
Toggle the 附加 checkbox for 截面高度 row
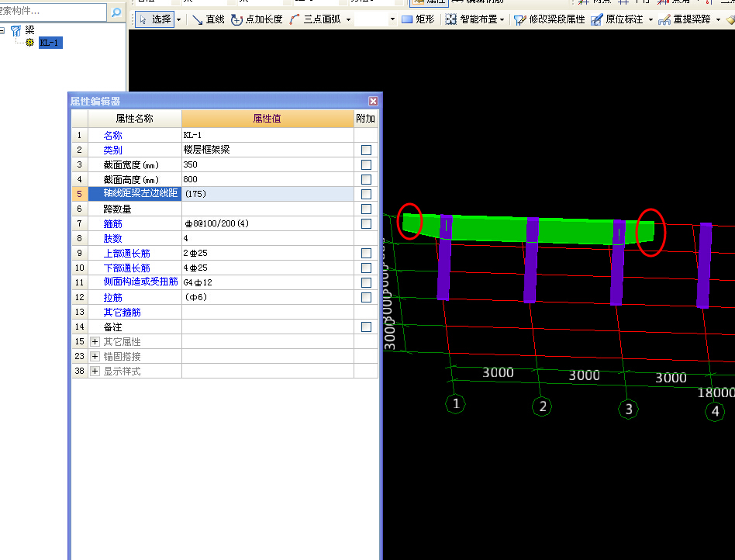click(366, 180)
